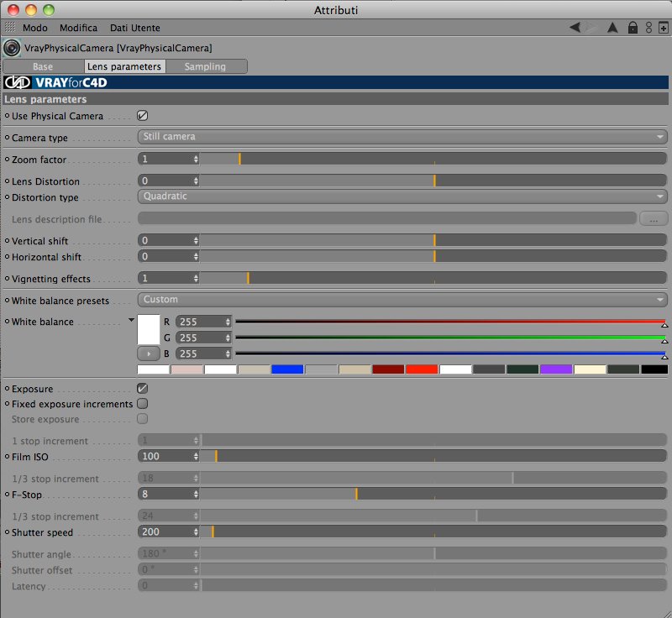The height and width of the screenshot is (618, 672).
Task: Pick the dark red preset color swatch
Action: coord(388,369)
